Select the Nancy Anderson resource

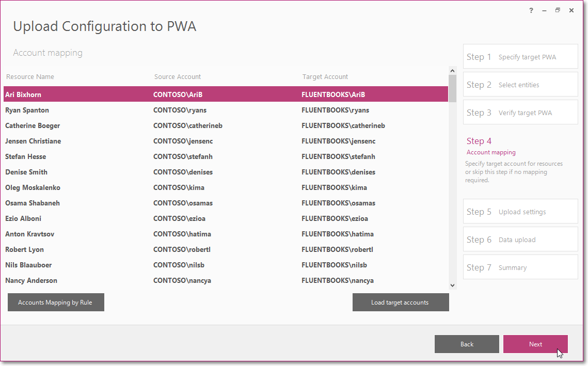click(x=31, y=280)
